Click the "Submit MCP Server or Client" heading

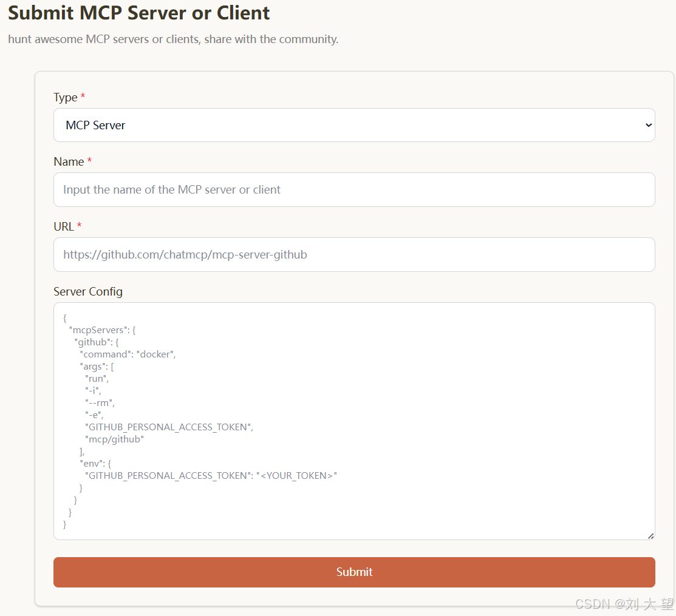click(x=139, y=13)
